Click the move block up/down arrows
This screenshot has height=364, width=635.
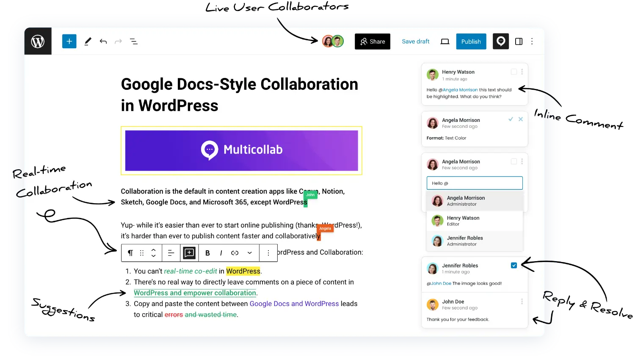(153, 253)
